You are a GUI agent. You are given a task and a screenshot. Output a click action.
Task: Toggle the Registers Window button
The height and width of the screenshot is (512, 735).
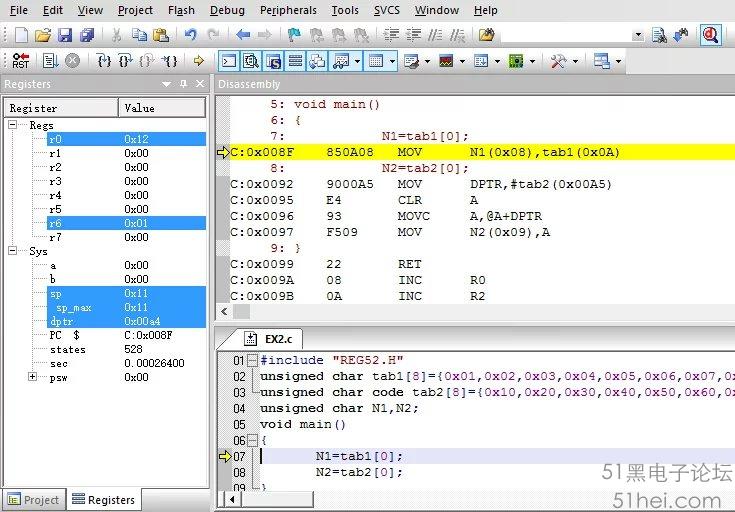[x=295, y=61]
